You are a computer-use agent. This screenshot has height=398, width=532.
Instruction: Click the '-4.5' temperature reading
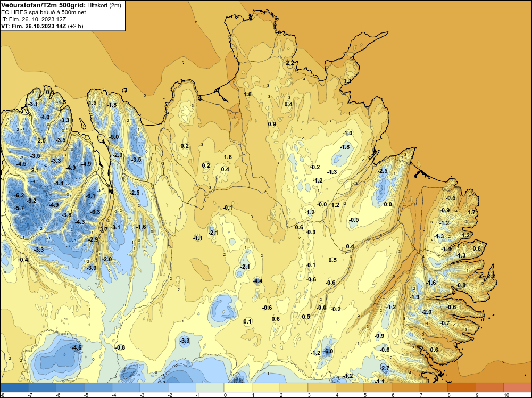click(x=21, y=164)
